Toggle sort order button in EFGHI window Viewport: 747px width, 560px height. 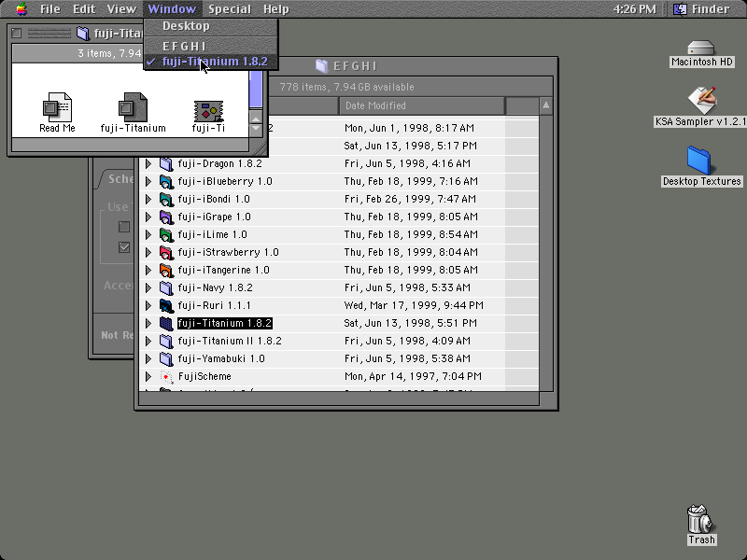coord(546,105)
